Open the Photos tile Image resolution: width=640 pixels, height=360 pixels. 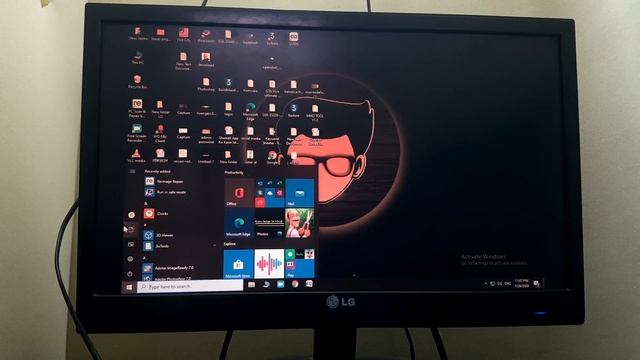(269, 223)
